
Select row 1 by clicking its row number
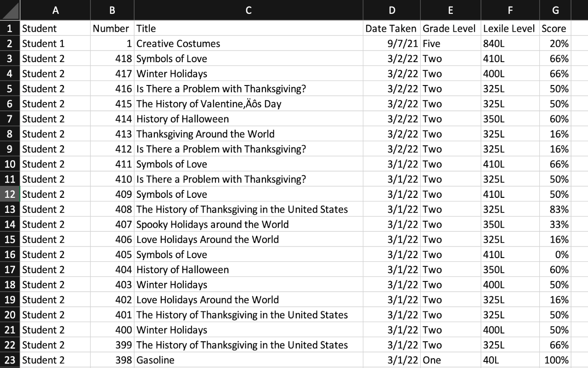[x=9, y=28]
